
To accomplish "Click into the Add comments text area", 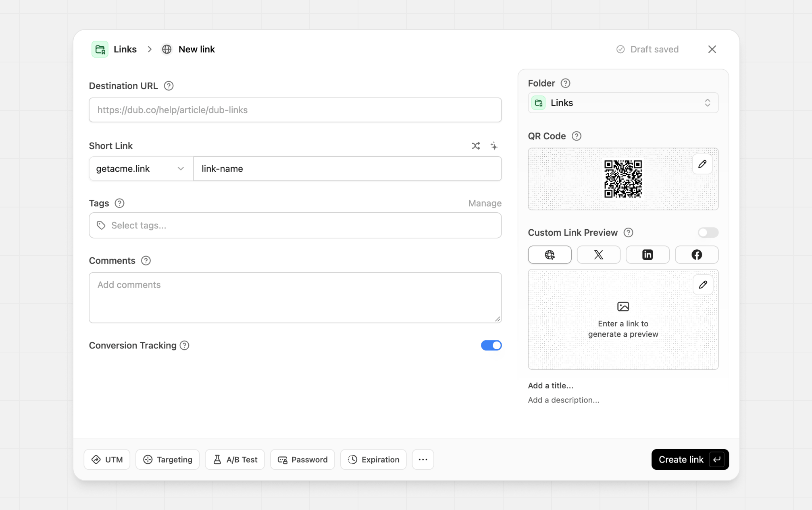I will pyautogui.click(x=295, y=298).
